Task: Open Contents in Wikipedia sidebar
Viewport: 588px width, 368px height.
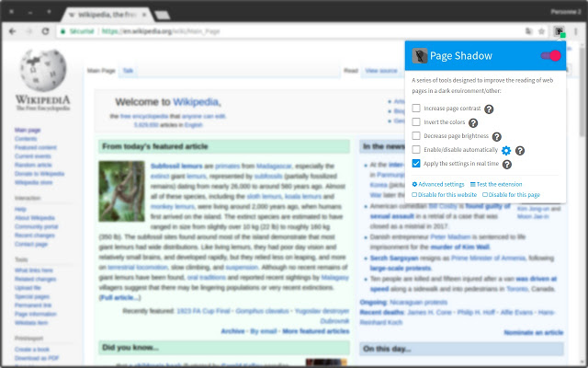Action: coord(26,139)
